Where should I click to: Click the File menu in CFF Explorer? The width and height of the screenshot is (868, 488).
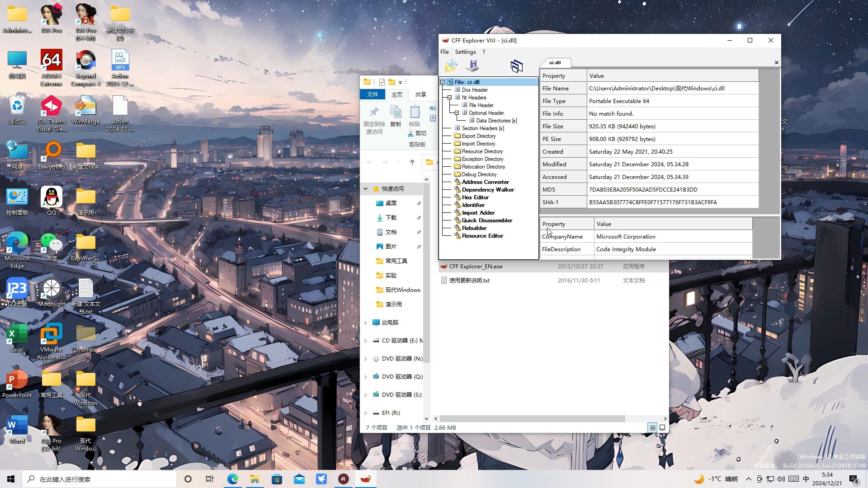click(445, 51)
